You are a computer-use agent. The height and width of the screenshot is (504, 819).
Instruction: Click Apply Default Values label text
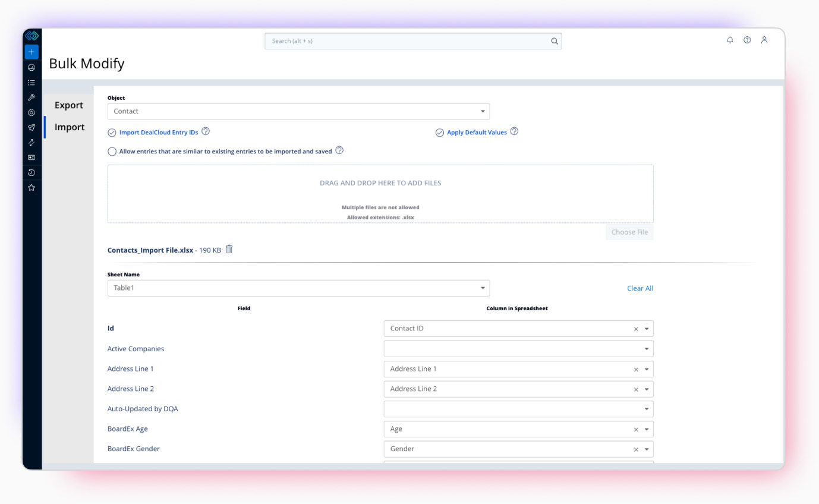click(x=477, y=133)
